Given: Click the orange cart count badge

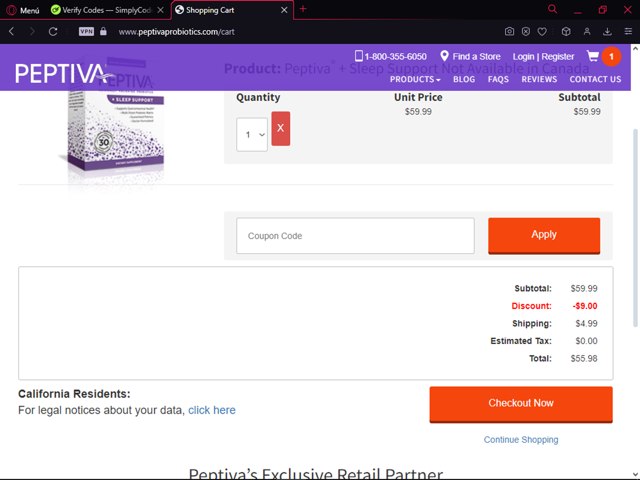Looking at the screenshot, I should (611, 56).
